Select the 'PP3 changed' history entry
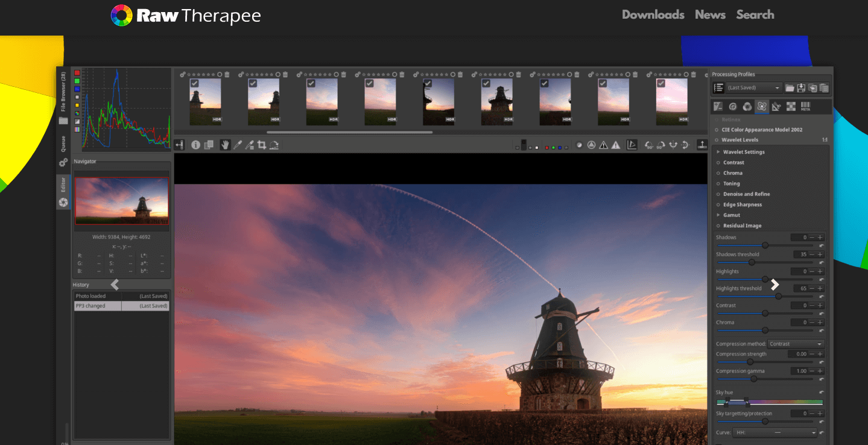 (121, 306)
